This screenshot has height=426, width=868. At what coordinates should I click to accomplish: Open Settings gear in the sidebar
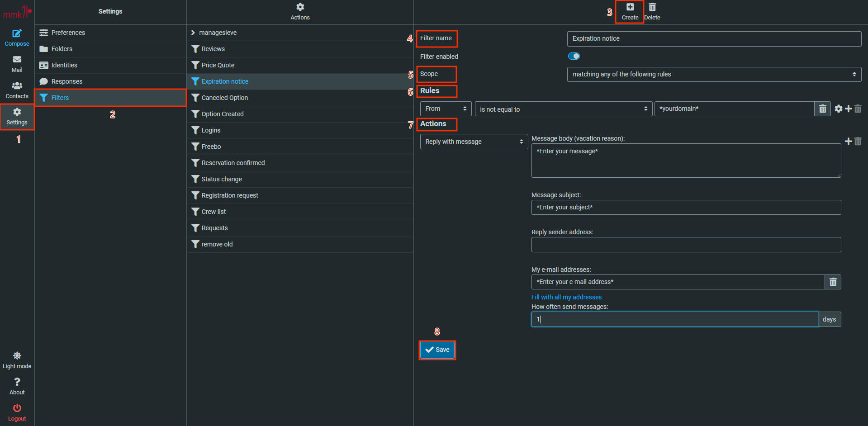click(17, 116)
